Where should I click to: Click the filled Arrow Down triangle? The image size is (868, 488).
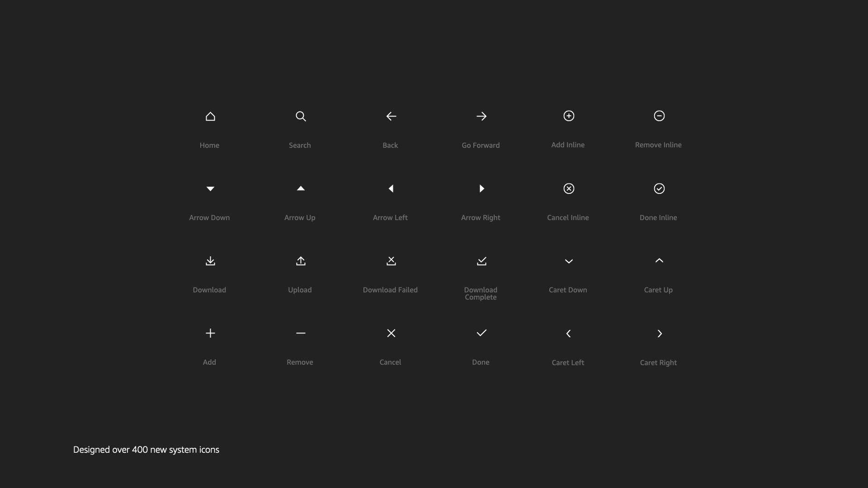pyautogui.click(x=210, y=188)
